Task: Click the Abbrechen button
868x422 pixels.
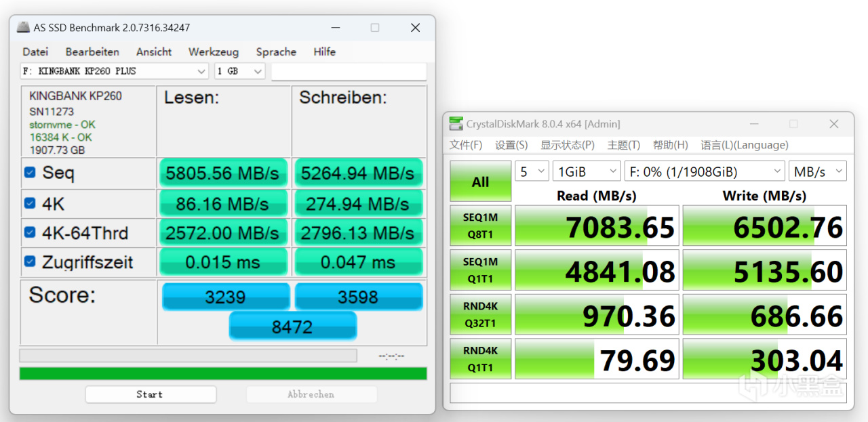Action: pos(311,394)
